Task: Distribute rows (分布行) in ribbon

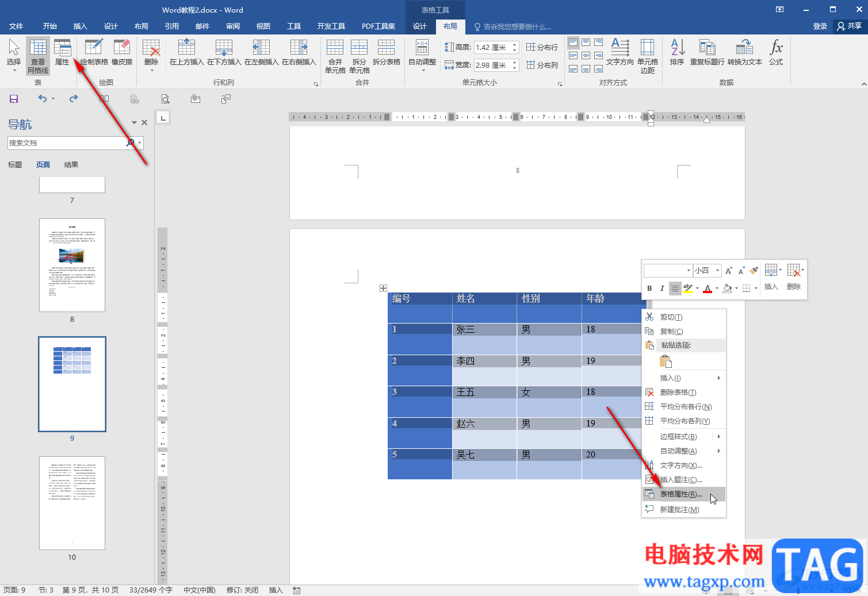Action: click(542, 47)
